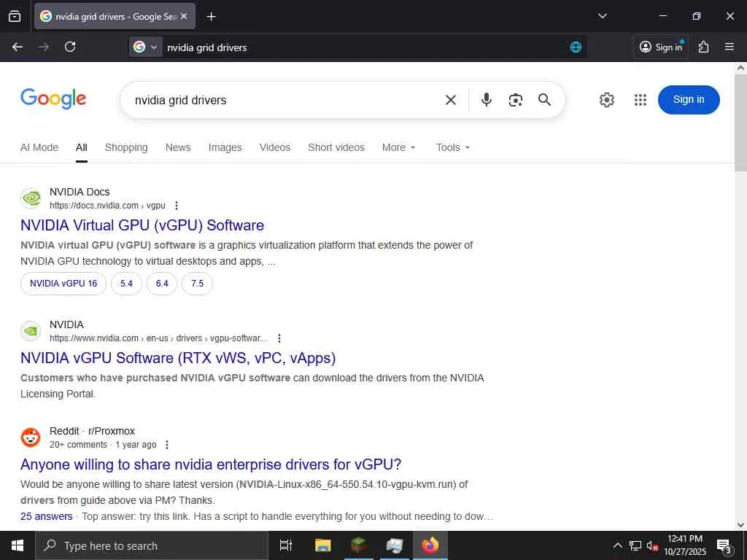Open options for Reddit r/Proxmox result
Screen dimensions: 747x560
(x=167, y=445)
